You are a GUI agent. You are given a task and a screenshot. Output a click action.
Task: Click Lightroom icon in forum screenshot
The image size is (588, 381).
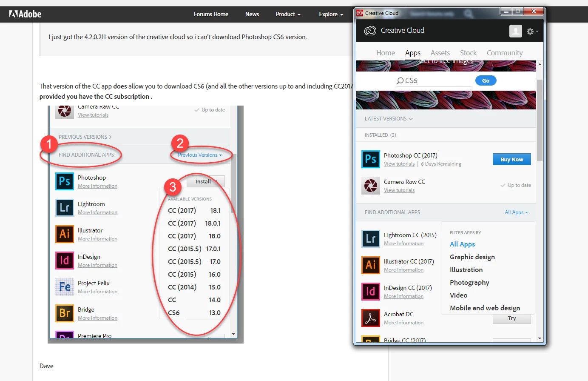point(65,208)
